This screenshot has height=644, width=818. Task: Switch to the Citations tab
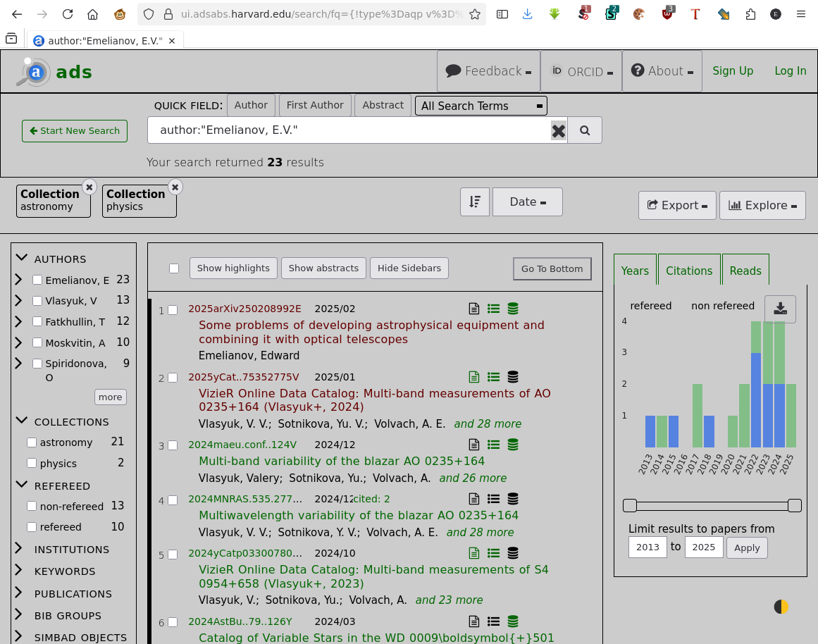tap(688, 271)
